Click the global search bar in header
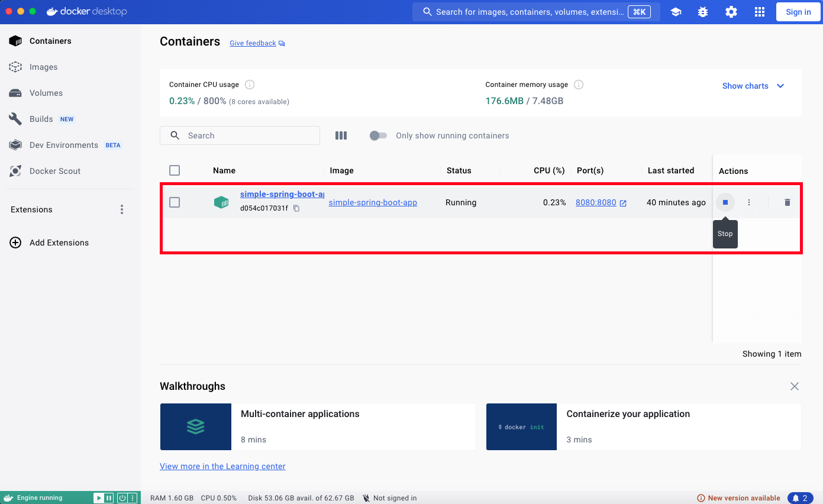Viewport: 823px width, 504px height. click(x=535, y=12)
